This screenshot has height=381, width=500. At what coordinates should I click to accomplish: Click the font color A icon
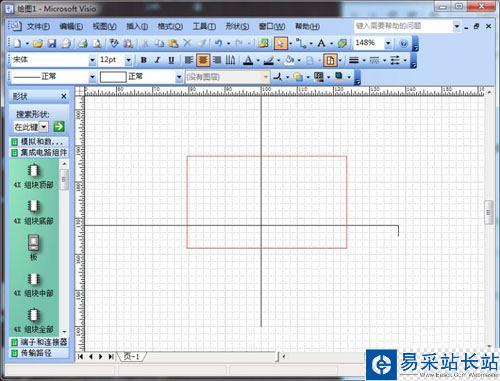pyautogui.click(x=248, y=60)
